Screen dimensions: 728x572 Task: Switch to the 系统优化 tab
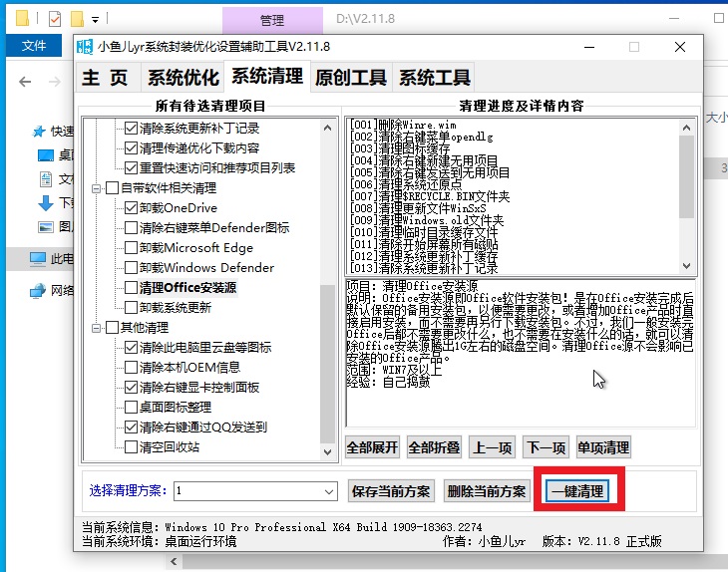tap(183, 78)
